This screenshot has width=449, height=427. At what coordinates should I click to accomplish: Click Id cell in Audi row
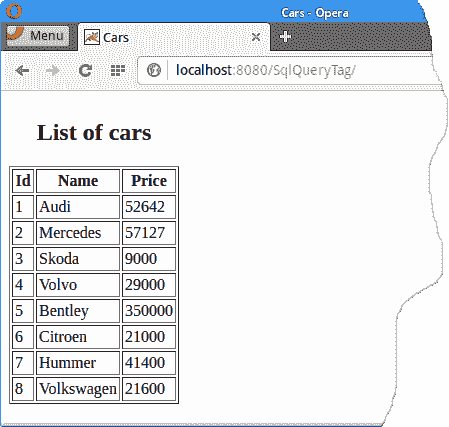tap(23, 207)
